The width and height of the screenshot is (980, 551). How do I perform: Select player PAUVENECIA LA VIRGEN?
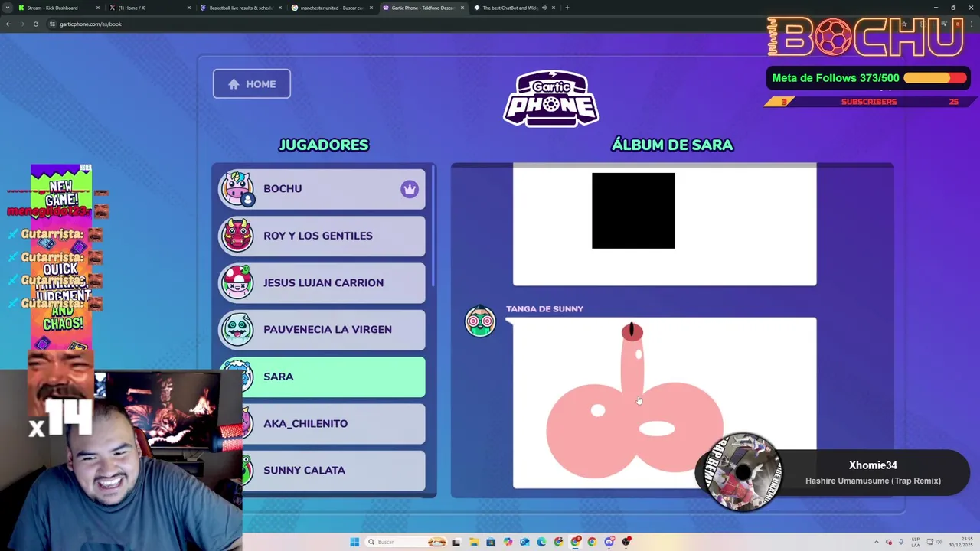322,330
